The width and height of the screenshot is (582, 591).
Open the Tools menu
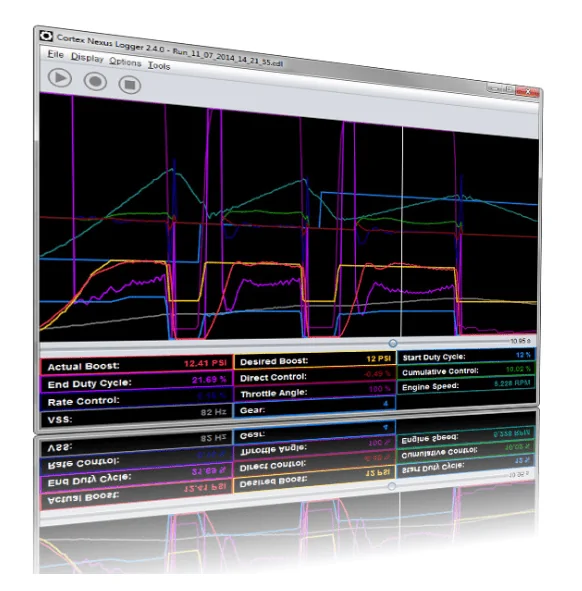(159, 65)
